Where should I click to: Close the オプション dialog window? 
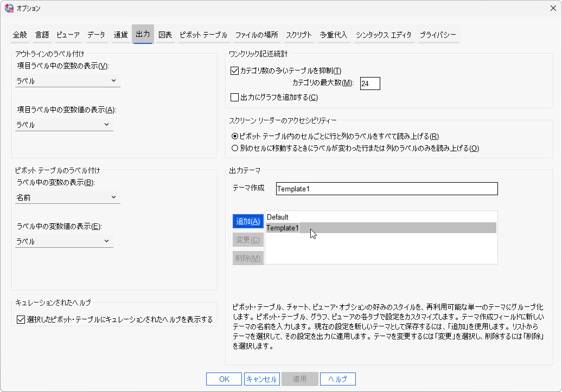click(x=553, y=8)
